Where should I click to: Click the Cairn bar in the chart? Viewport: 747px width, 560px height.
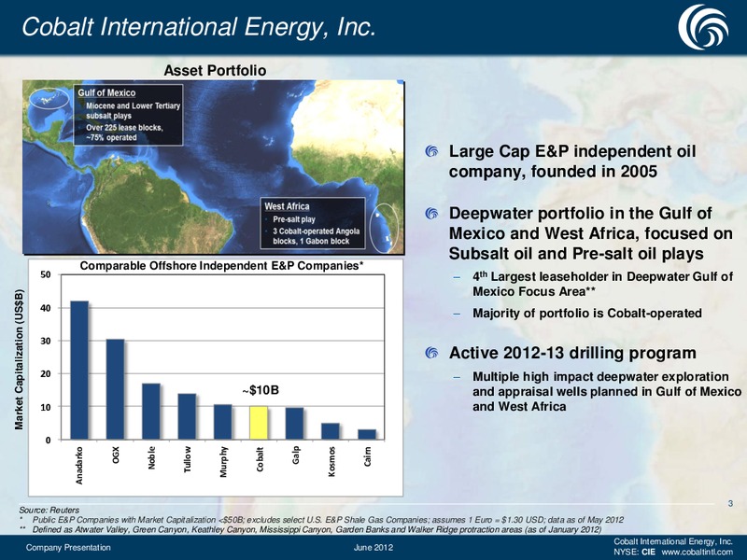(x=367, y=434)
